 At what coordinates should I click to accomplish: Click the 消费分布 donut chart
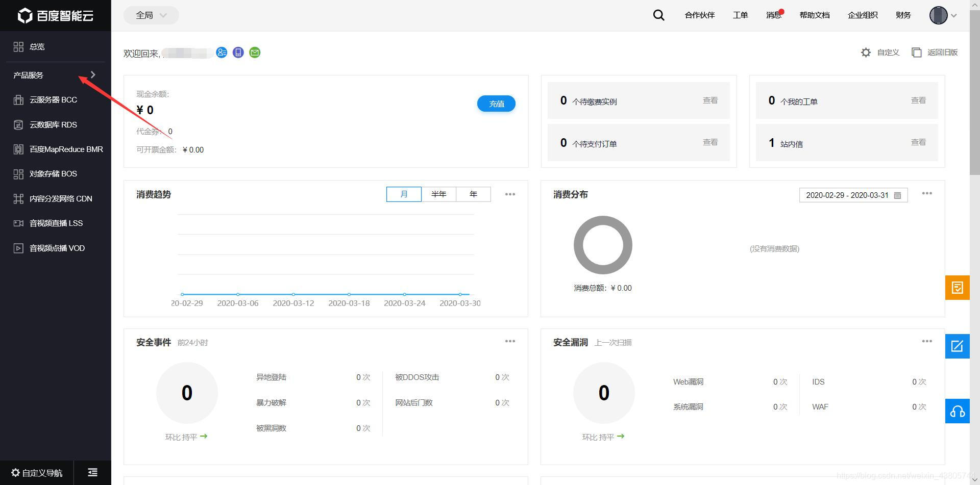pos(603,245)
